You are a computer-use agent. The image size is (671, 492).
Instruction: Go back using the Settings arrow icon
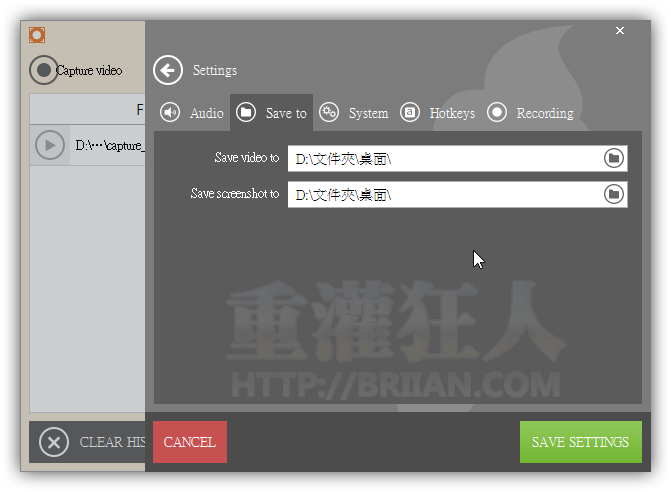pyautogui.click(x=168, y=70)
